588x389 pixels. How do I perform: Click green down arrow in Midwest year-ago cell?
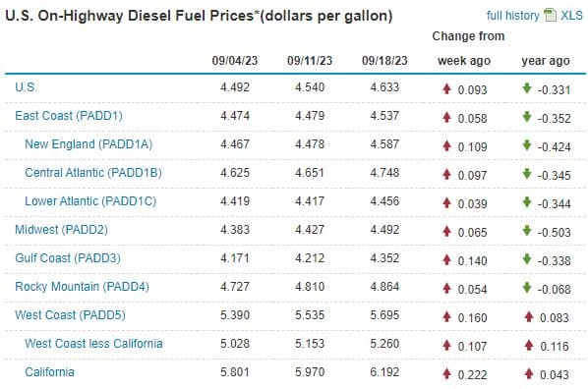(526, 231)
